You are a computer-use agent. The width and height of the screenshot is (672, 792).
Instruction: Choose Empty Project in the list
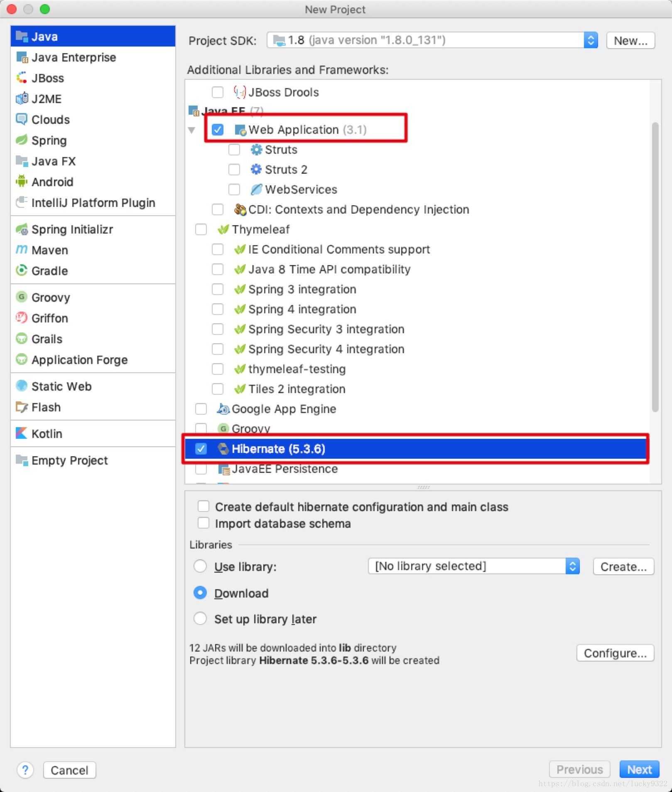click(x=93, y=460)
